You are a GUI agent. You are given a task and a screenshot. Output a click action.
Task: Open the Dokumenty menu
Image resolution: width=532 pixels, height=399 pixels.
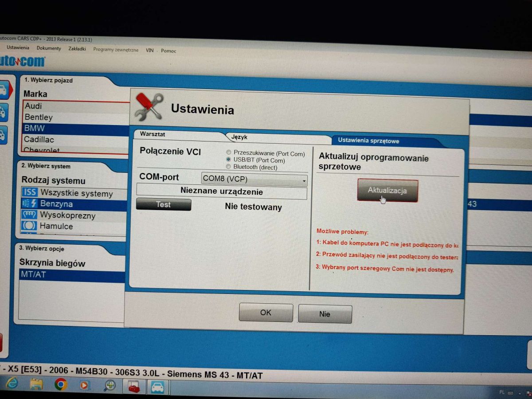tap(49, 48)
